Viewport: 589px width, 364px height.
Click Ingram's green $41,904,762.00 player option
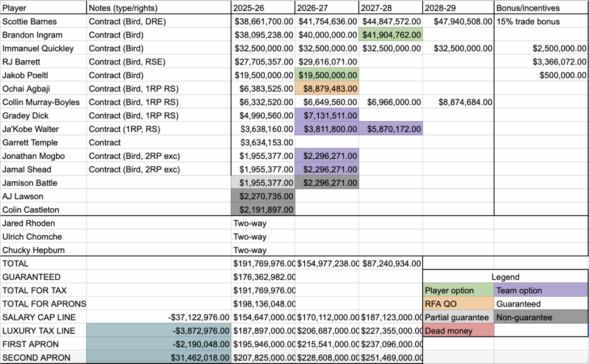[391, 35]
